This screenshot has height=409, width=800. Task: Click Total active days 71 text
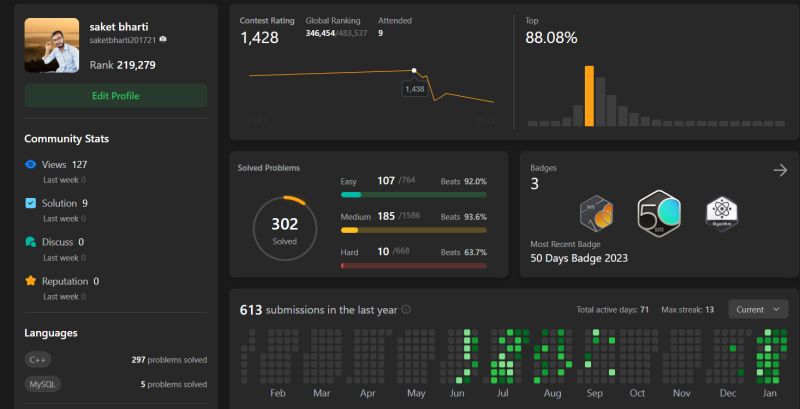pyautogui.click(x=612, y=310)
